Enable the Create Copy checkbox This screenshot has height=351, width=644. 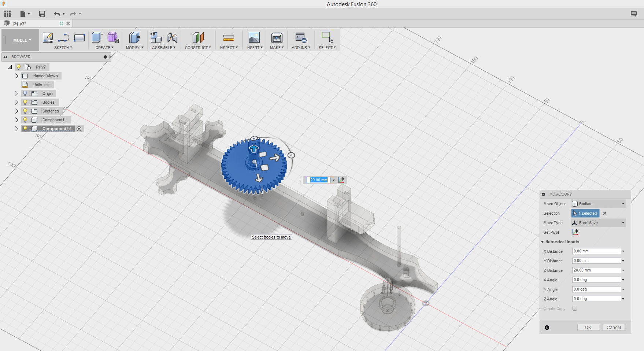point(575,308)
